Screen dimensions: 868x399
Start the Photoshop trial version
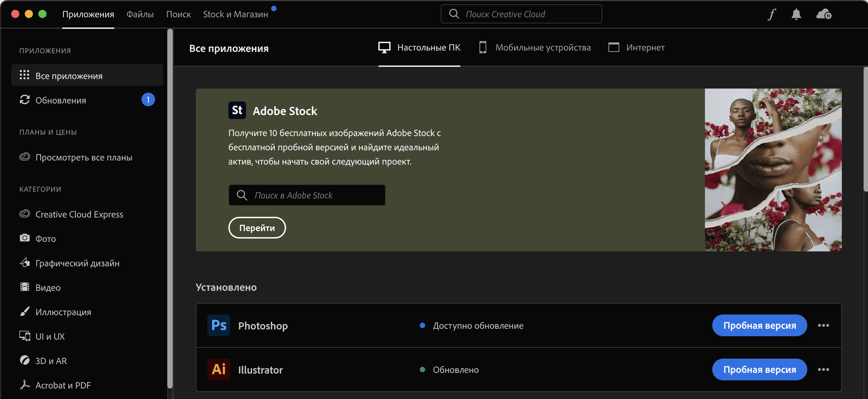click(x=759, y=325)
